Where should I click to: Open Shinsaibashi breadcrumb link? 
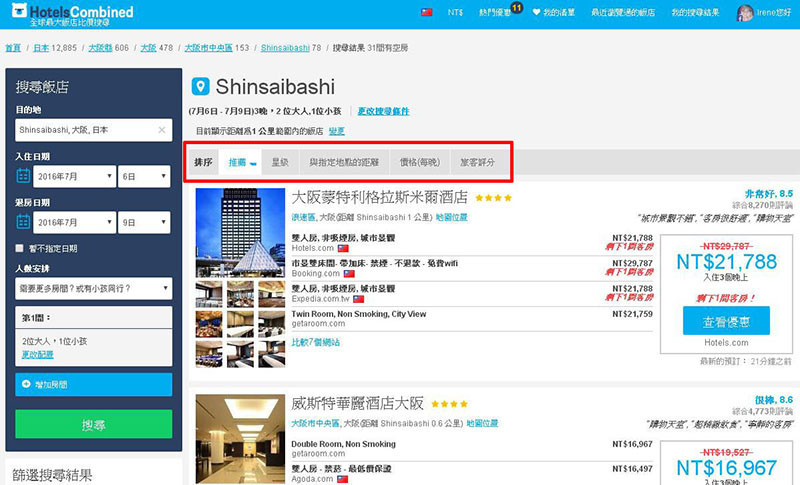coord(285,48)
